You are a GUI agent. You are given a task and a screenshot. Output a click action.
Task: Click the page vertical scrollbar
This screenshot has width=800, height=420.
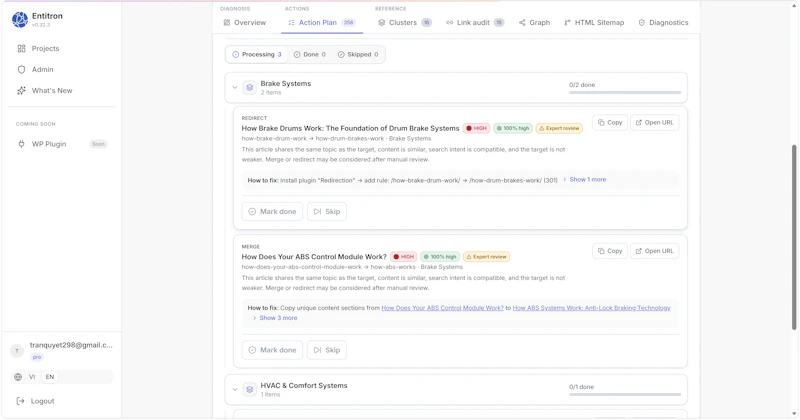pyautogui.click(x=794, y=237)
